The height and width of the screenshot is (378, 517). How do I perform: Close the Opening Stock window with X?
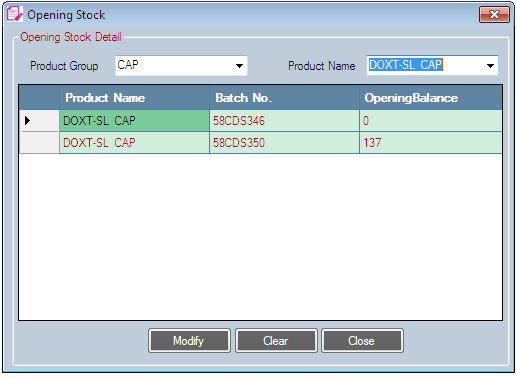tap(494, 15)
